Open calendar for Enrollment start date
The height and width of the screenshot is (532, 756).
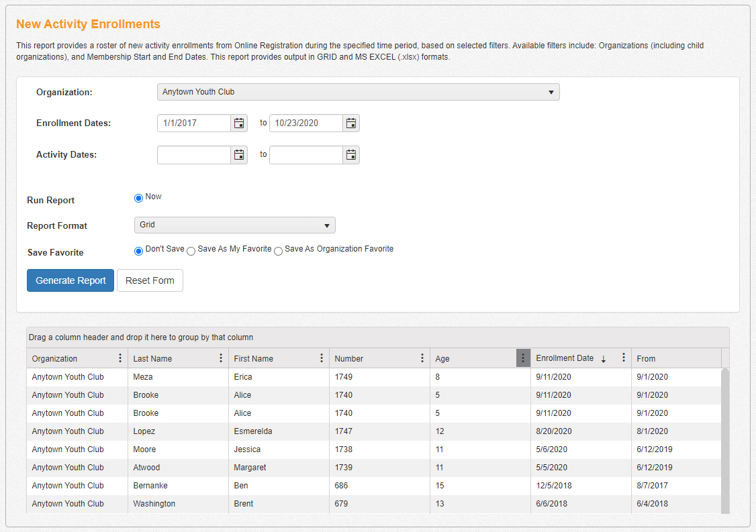pyautogui.click(x=238, y=123)
